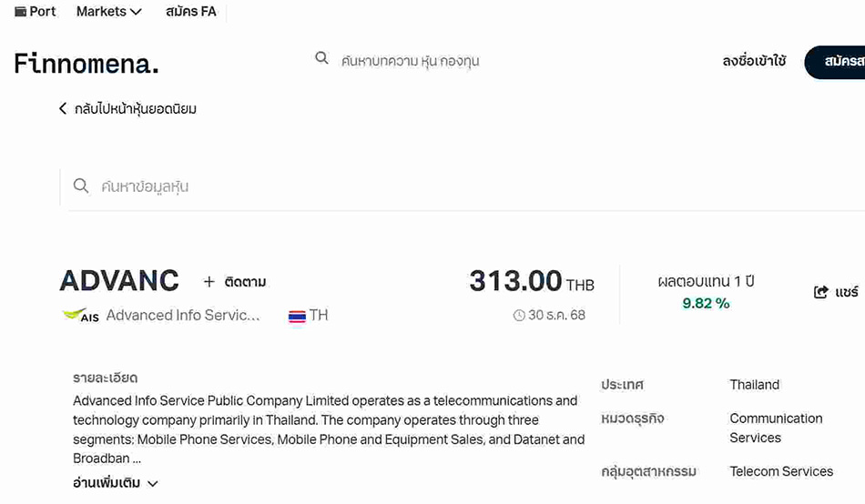Viewport: 865px width, 504px height.
Task: Click the Finnomena logo
Action: tap(86, 63)
